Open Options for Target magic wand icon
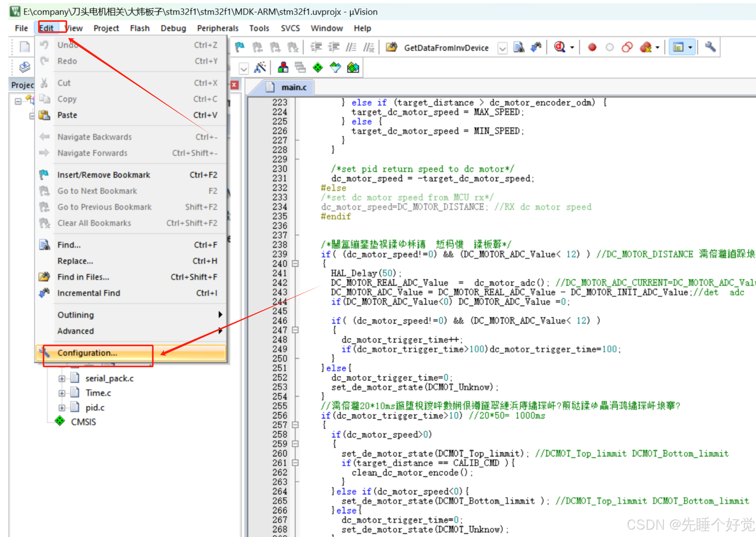 coord(260,68)
